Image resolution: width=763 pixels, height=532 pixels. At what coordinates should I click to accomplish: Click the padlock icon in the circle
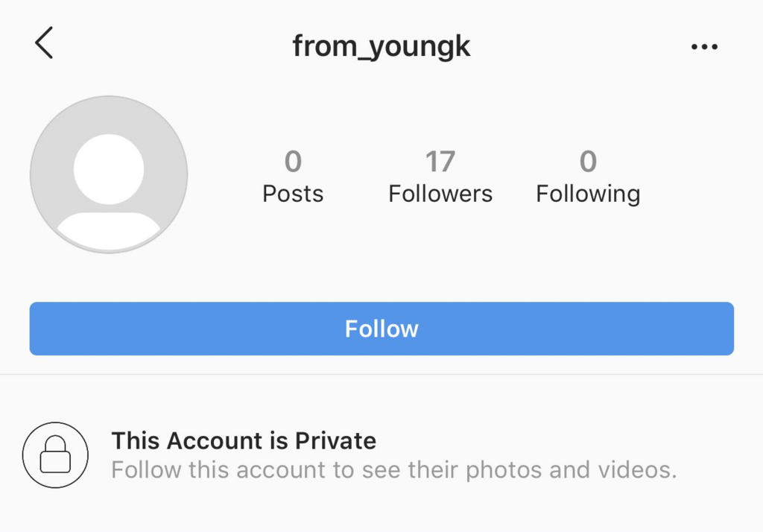(x=55, y=455)
